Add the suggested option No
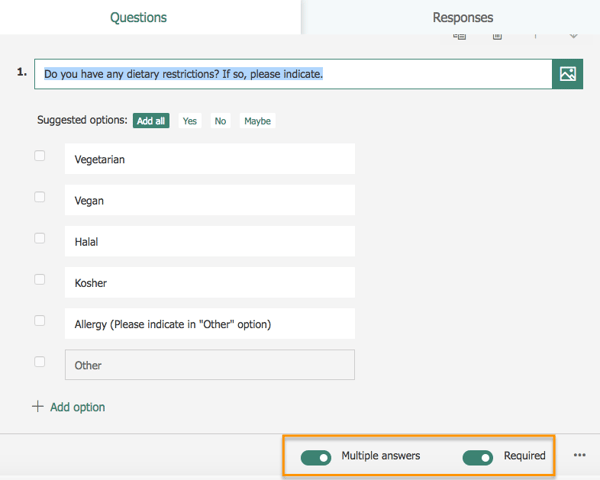600x480 pixels. (220, 121)
